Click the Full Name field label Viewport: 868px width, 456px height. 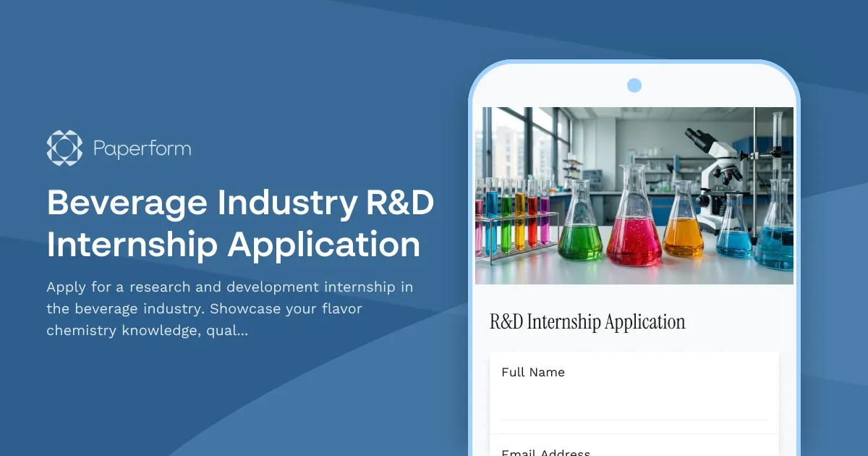pos(533,372)
